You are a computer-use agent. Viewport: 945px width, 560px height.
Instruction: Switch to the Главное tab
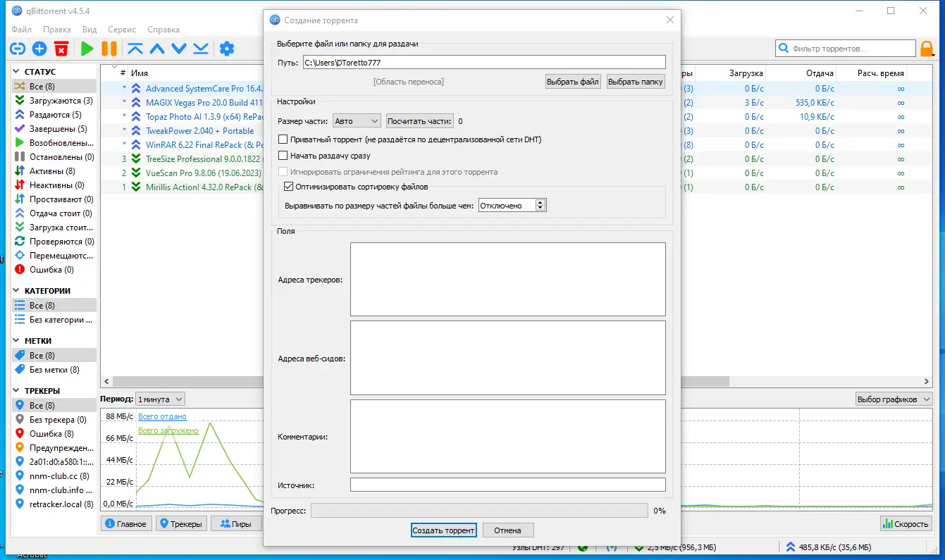point(125,524)
